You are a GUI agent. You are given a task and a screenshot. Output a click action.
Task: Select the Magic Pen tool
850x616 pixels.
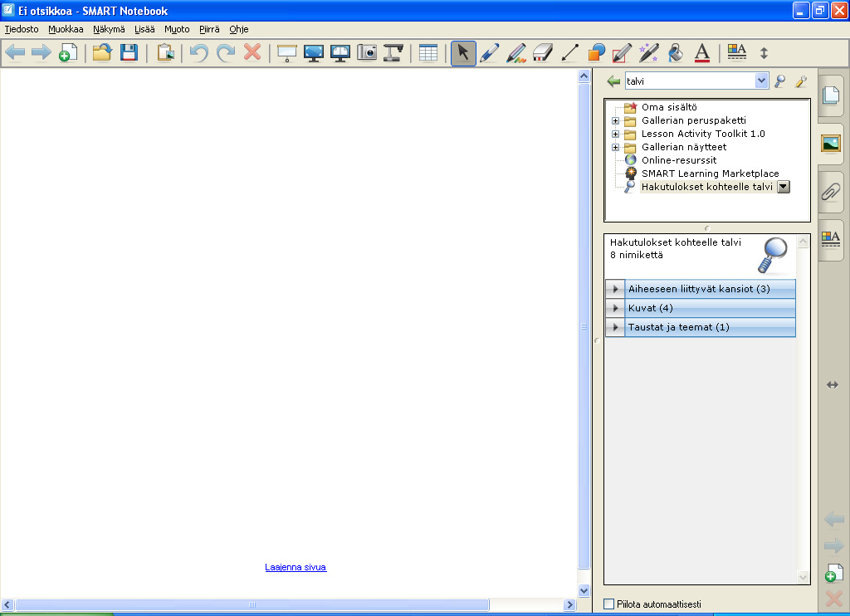click(x=648, y=52)
